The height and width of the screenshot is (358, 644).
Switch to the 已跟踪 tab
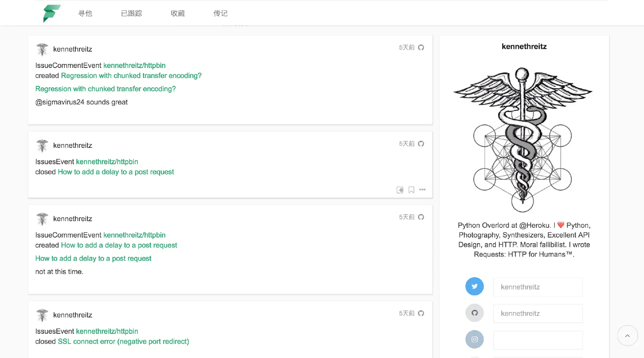pos(131,13)
